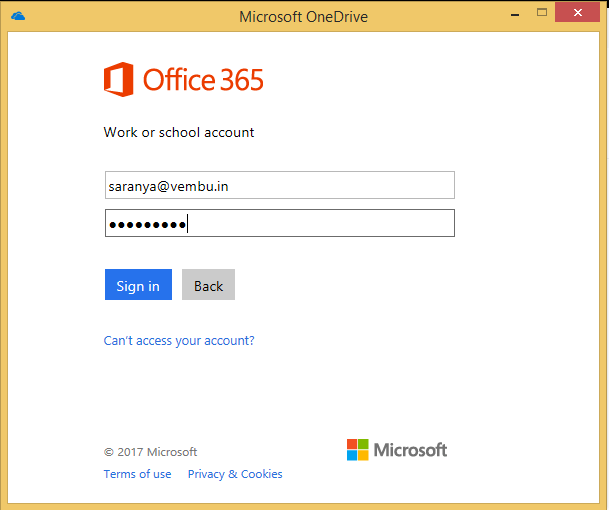
Task: Click the blue Sign in button
Action: tap(138, 284)
